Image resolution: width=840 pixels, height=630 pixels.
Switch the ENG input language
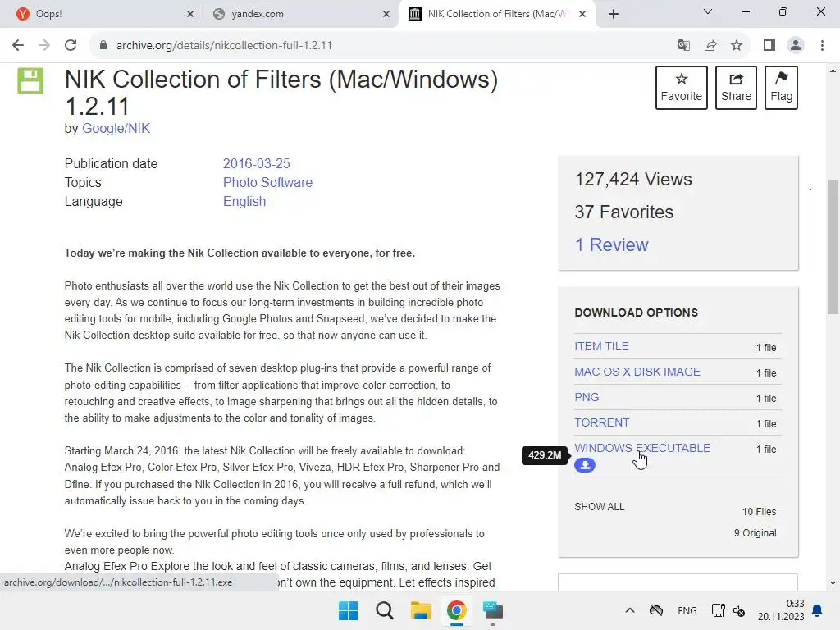pos(687,610)
